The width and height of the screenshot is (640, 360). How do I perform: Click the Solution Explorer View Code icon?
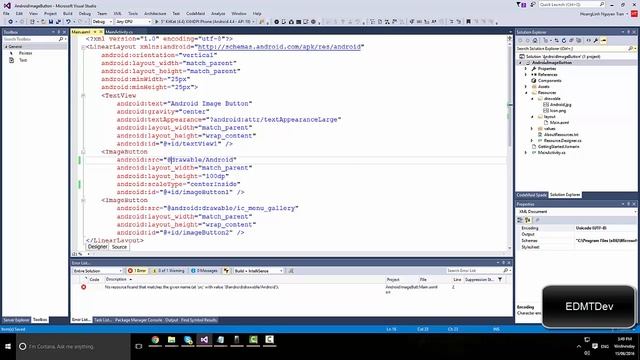[589, 40]
